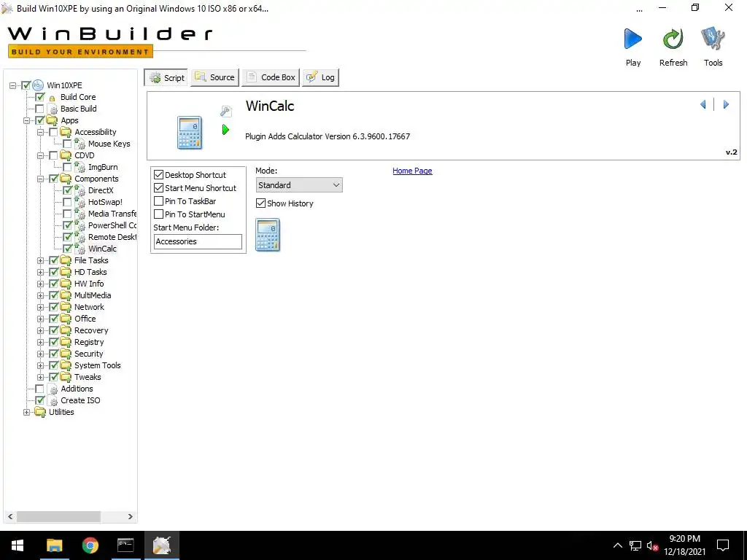Collapse the Components folder
The width and height of the screenshot is (747, 560).
[x=41, y=179]
